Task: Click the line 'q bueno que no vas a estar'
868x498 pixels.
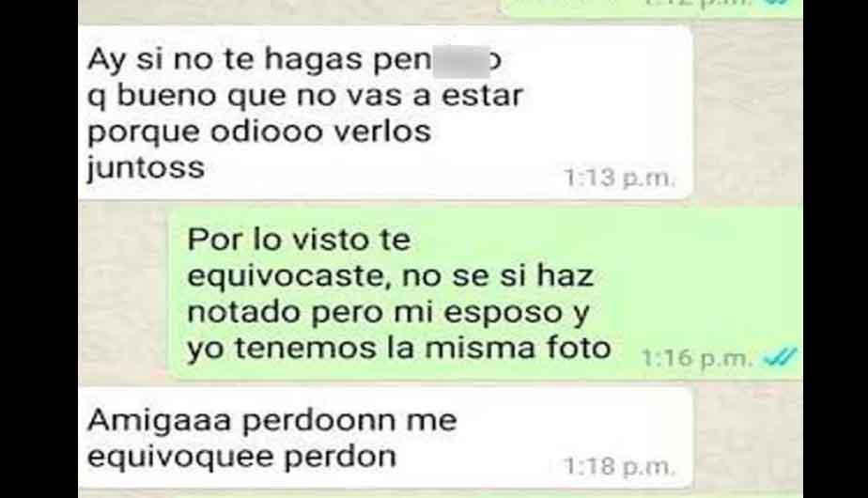Action: (x=305, y=97)
